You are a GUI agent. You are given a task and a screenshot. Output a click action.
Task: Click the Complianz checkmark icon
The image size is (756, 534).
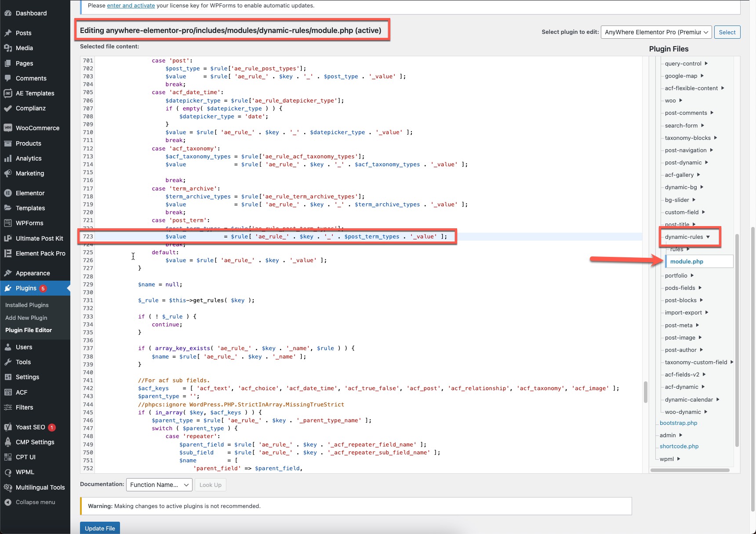[8, 108]
